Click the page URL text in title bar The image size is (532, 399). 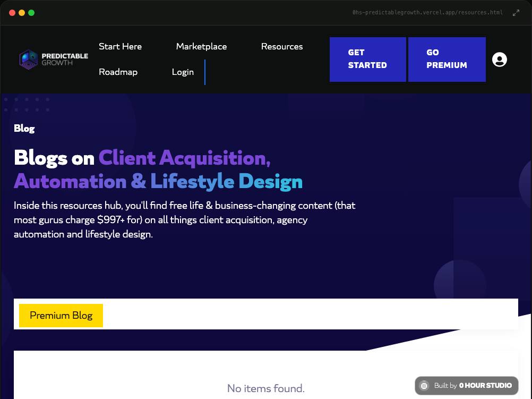click(x=427, y=13)
